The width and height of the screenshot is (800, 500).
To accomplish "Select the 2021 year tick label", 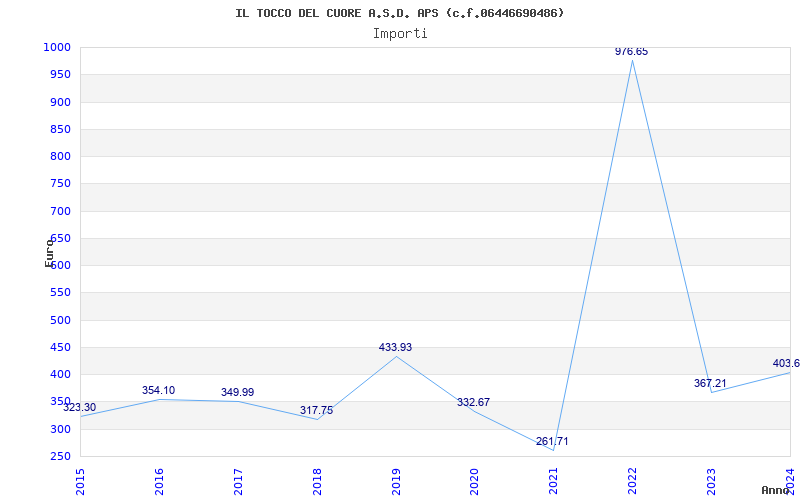I will click(x=554, y=481).
